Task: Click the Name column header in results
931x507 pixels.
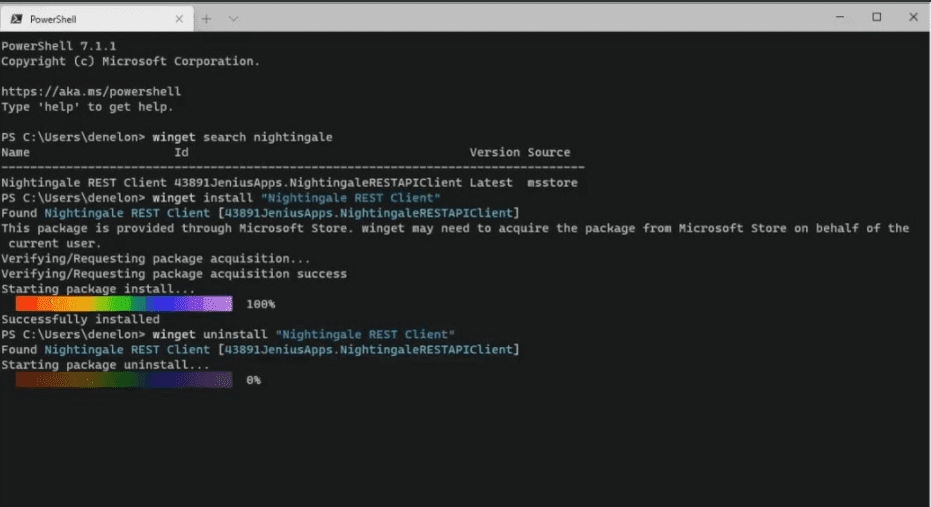Action: [16, 152]
